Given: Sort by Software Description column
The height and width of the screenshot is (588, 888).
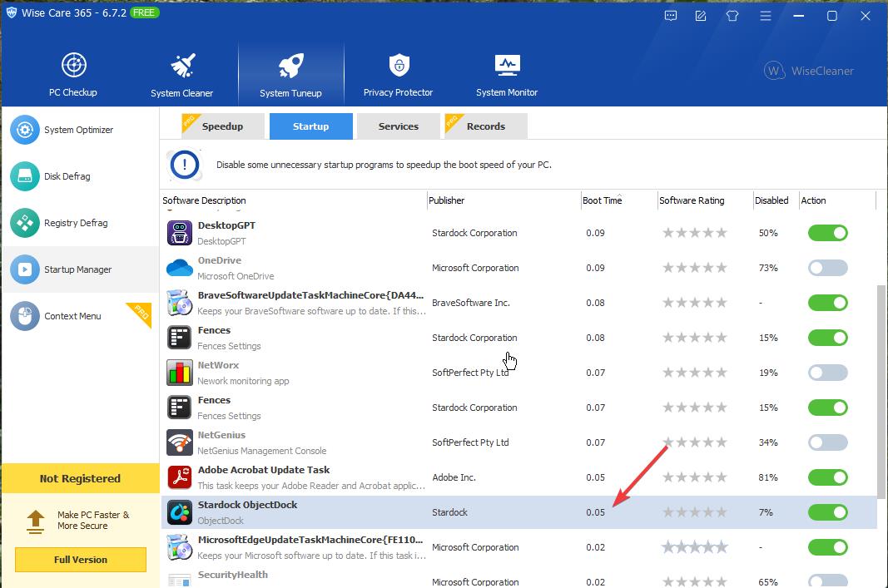Looking at the screenshot, I should point(293,200).
